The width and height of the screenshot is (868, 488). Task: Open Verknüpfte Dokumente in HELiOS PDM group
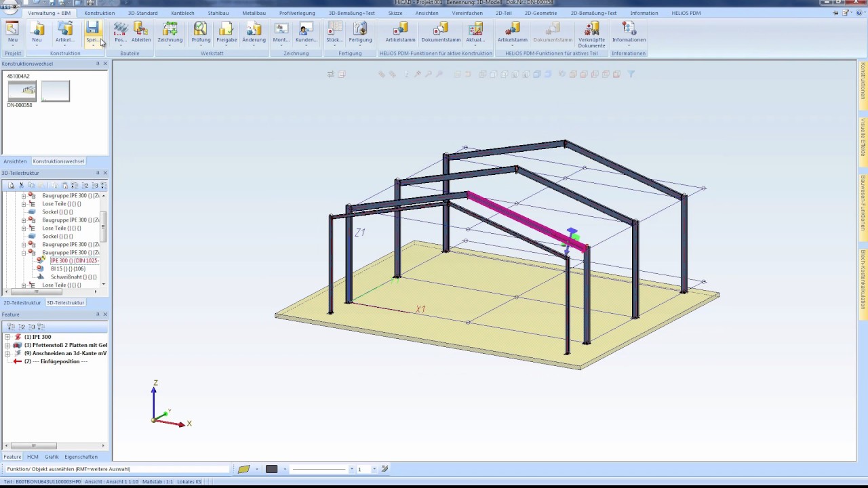591,34
